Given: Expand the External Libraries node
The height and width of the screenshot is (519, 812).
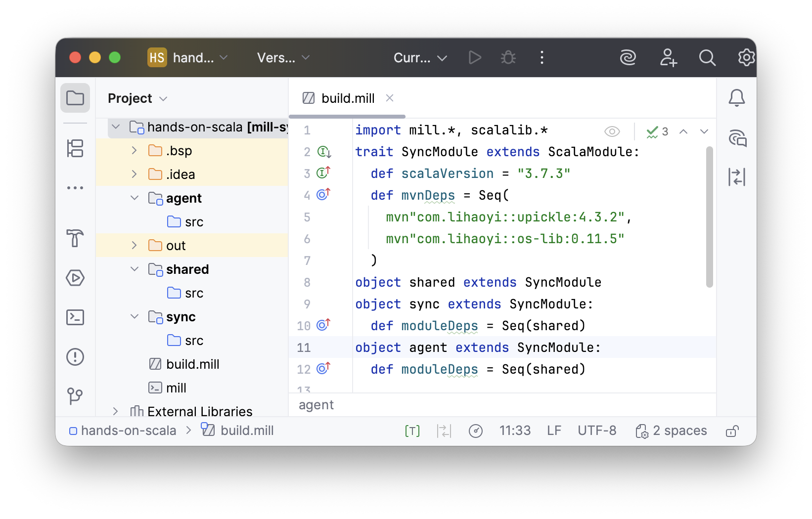Looking at the screenshot, I should [116, 411].
